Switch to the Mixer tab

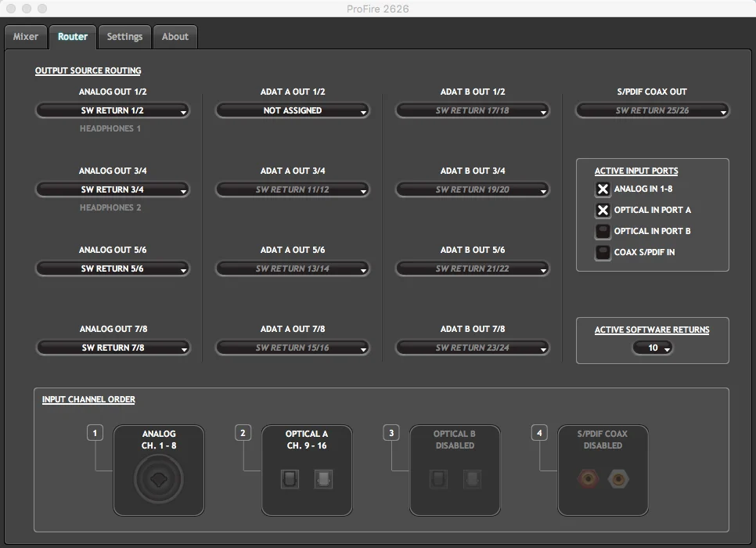click(26, 37)
